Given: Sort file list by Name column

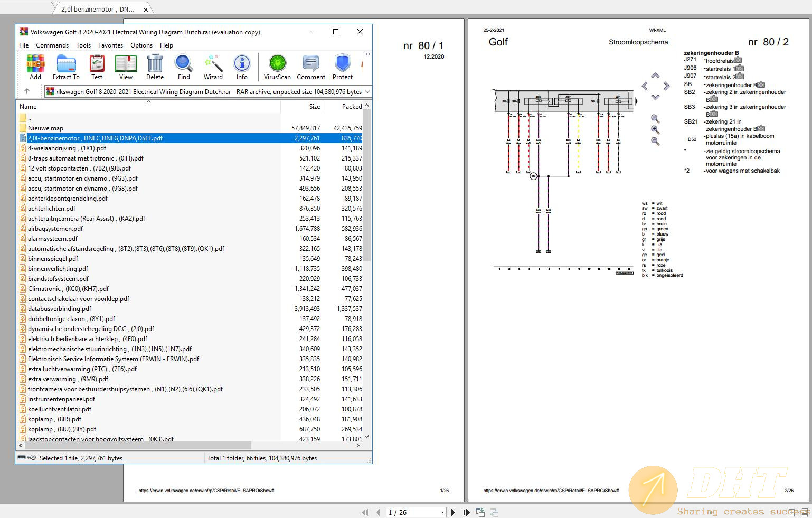Looking at the screenshot, I should [x=148, y=106].
